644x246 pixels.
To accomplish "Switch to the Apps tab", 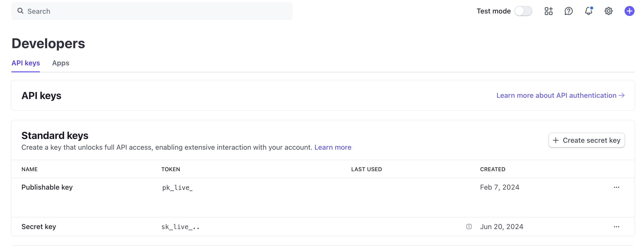I will [x=61, y=63].
